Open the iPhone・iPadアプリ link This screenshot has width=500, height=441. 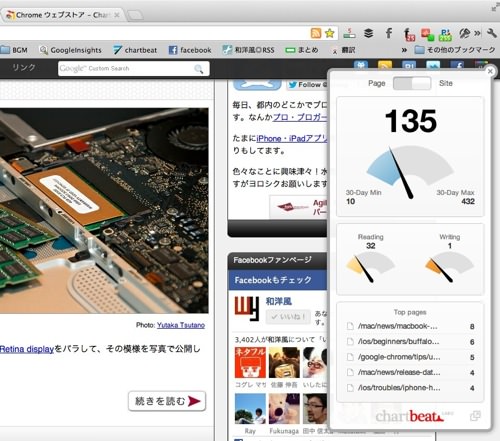coord(292,138)
